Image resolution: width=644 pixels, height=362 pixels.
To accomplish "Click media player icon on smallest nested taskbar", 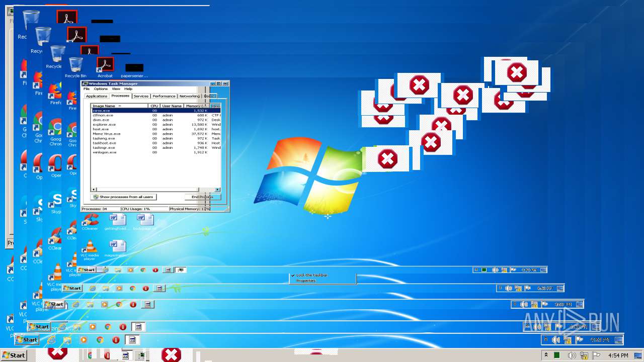I will (130, 270).
